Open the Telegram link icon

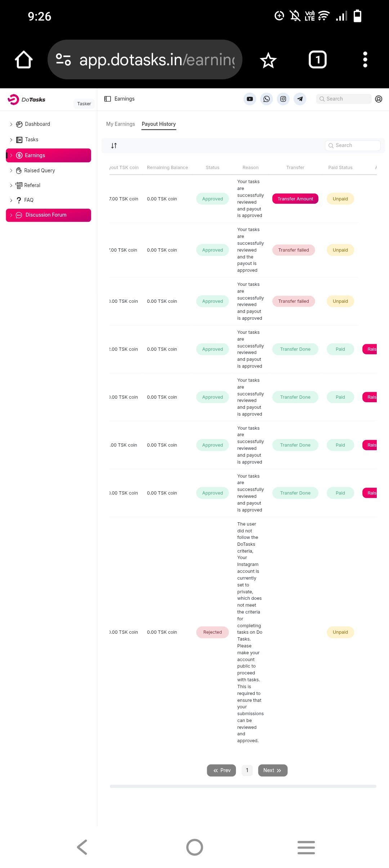click(x=300, y=99)
